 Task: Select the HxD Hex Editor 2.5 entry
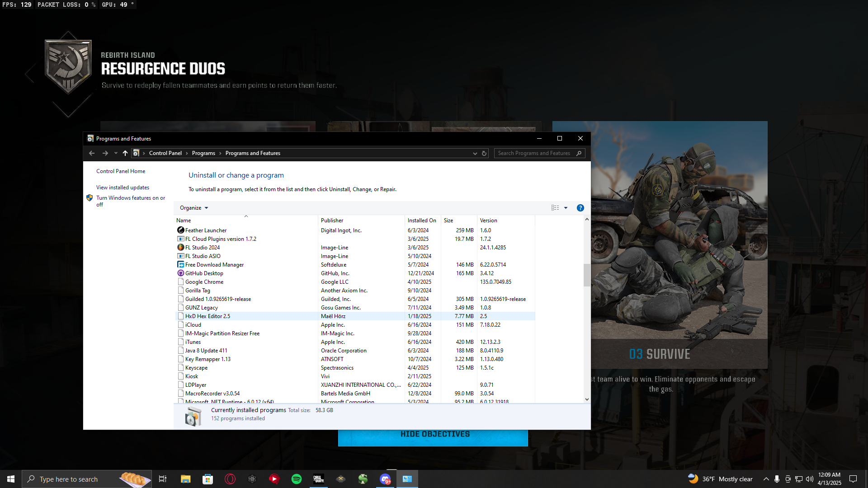coord(355,316)
